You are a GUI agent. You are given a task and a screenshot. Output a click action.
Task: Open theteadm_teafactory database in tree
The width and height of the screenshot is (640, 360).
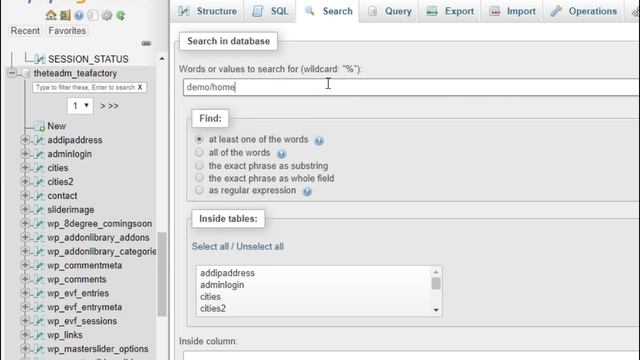point(75,73)
